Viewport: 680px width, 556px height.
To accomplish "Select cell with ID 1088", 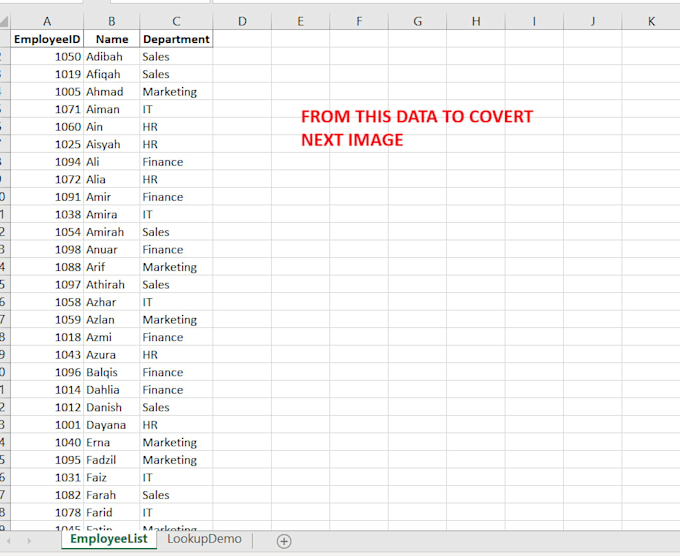I will click(x=47, y=267).
